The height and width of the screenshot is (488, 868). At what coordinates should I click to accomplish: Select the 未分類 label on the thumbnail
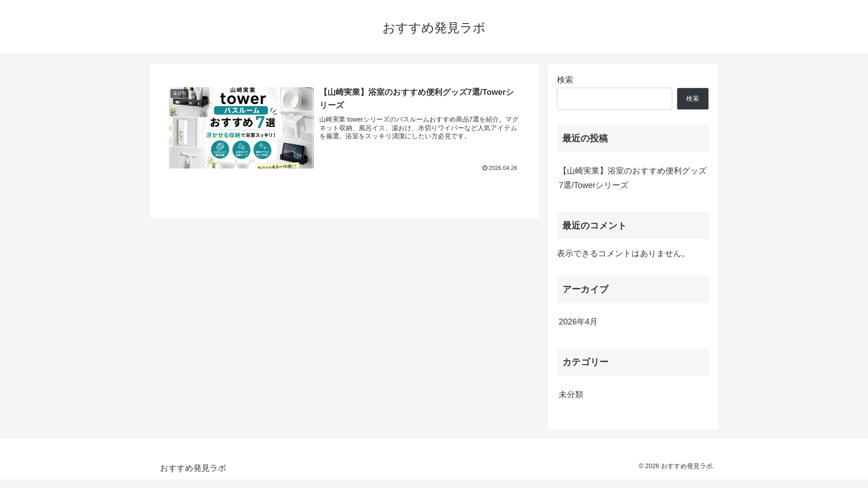click(x=179, y=94)
